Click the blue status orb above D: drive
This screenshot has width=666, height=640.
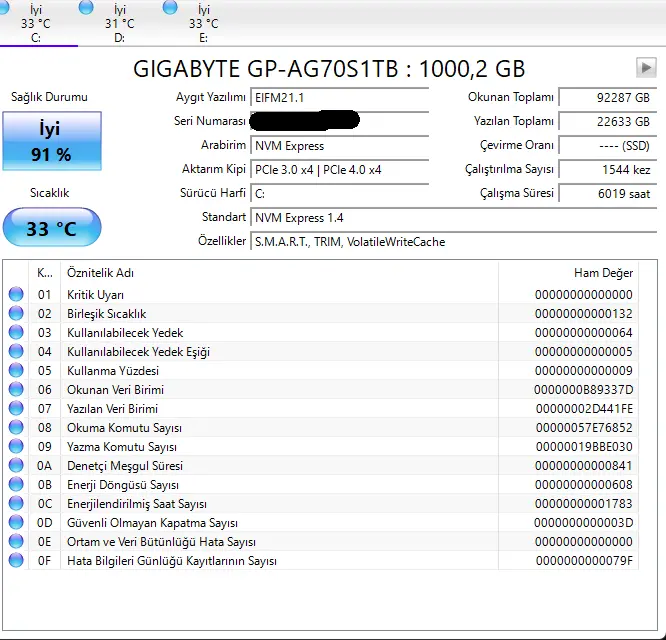click(86, 7)
